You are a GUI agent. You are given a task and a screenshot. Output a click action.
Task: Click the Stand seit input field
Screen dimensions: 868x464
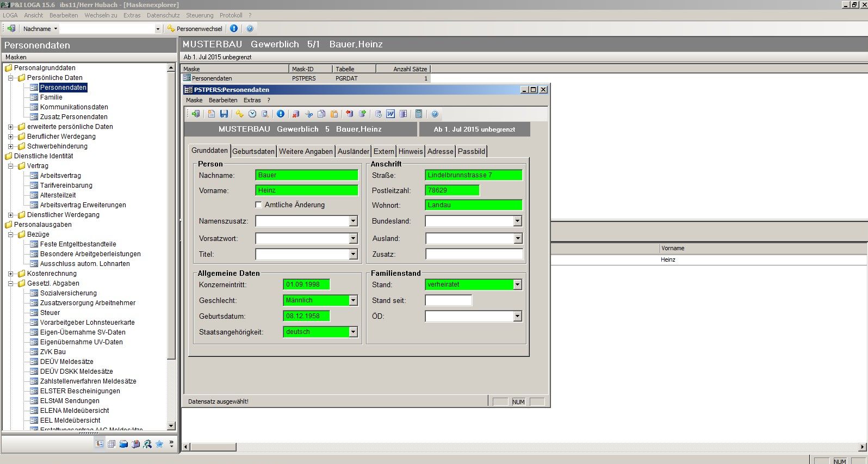tap(448, 300)
